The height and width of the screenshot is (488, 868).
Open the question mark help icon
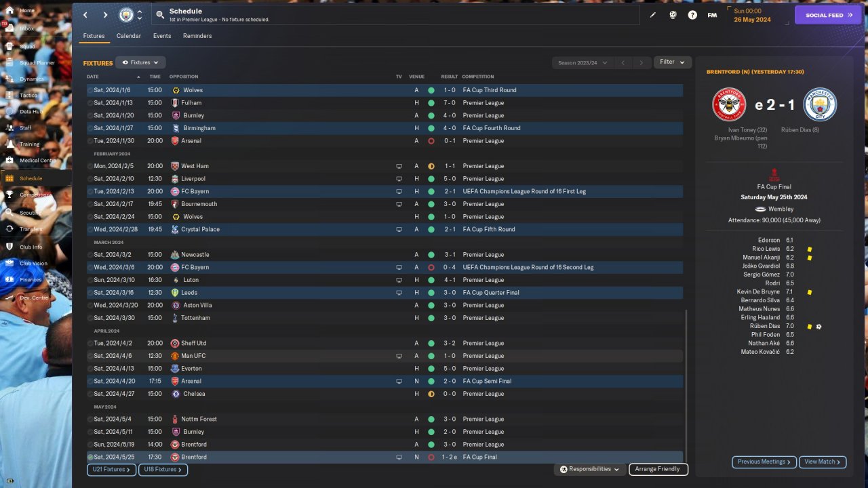[692, 15]
